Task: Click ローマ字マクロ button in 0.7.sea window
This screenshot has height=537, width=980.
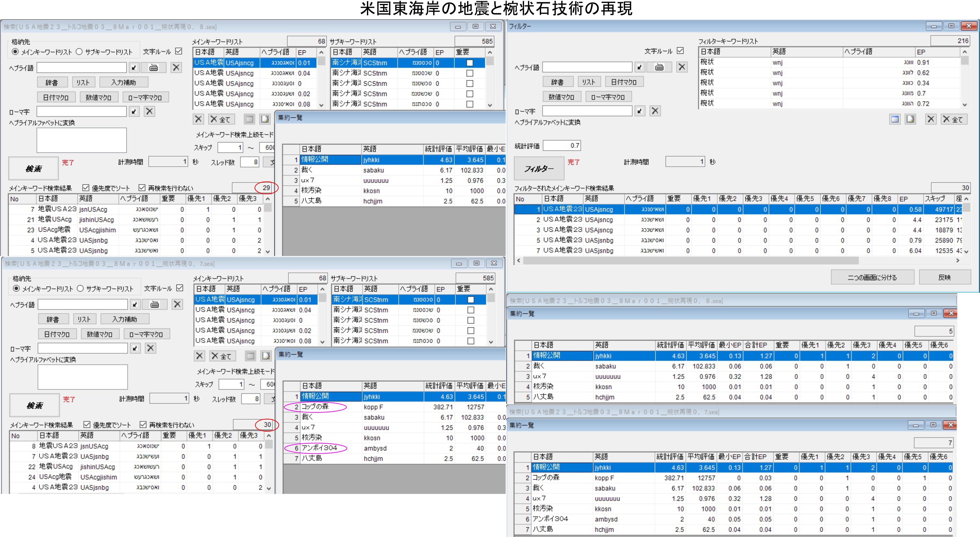Action: tap(146, 334)
